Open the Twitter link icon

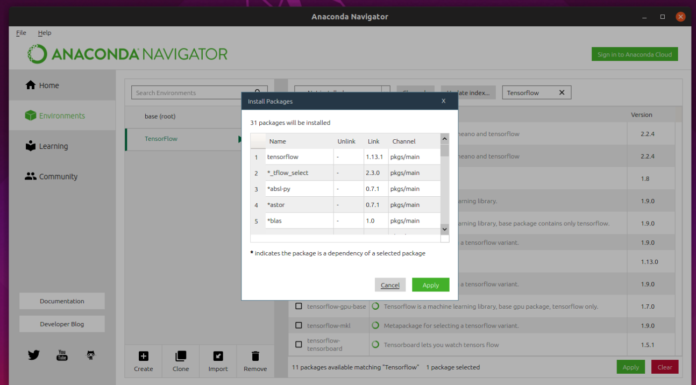tap(34, 355)
